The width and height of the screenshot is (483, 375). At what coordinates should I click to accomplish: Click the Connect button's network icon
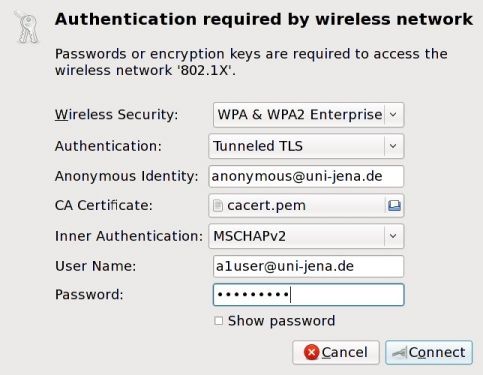click(400, 353)
